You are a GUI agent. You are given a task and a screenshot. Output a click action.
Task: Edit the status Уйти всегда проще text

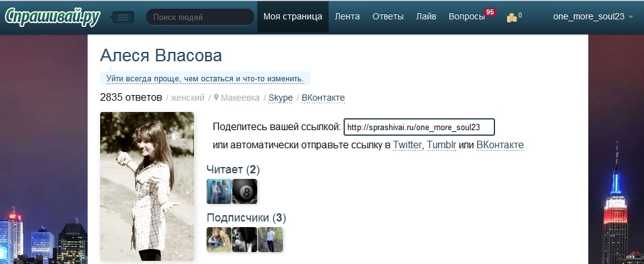pyautogui.click(x=205, y=78)
